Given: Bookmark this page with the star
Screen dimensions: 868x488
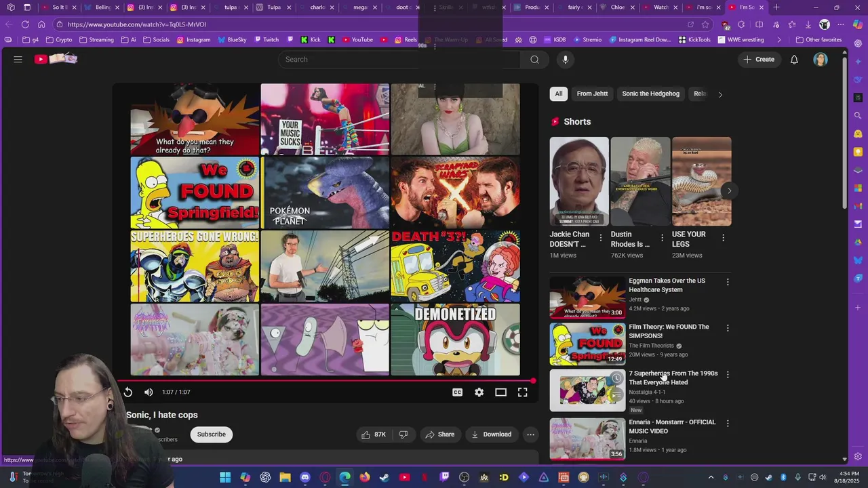Looking at the screenshot, I should (x=705, y=24).
